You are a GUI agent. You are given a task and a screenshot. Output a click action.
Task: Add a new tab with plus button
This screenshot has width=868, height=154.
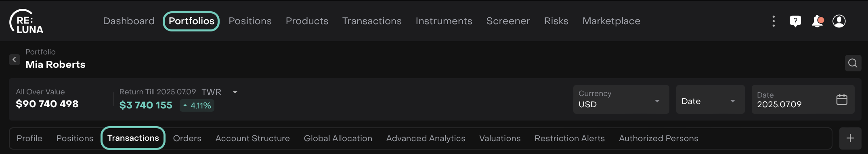click(850, 138)
